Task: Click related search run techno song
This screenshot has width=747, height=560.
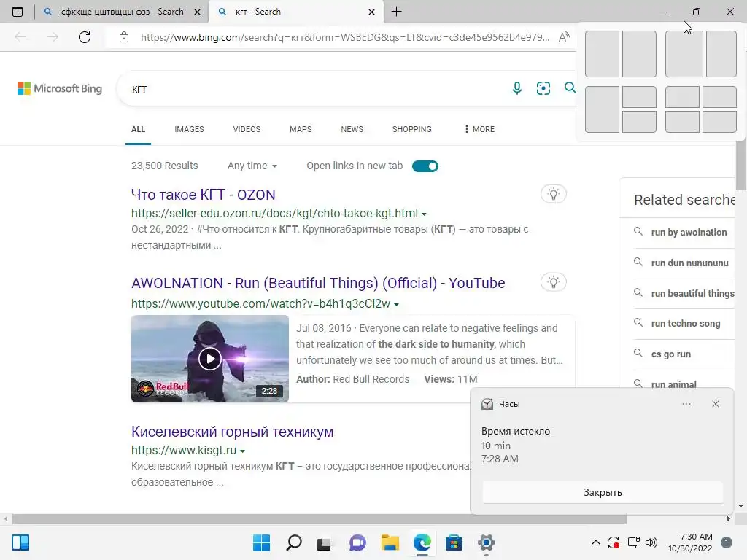Action: pyautogui.click(x=686, y=323)
